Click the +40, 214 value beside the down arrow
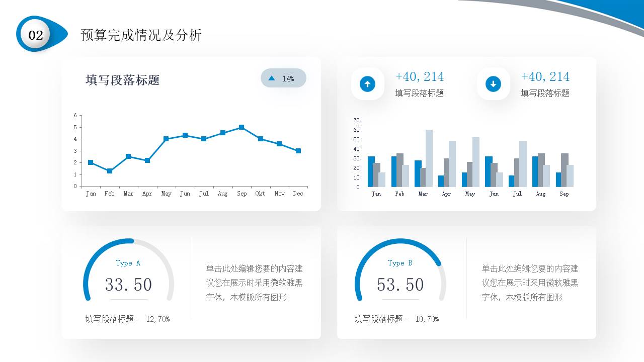 [545, 76]
